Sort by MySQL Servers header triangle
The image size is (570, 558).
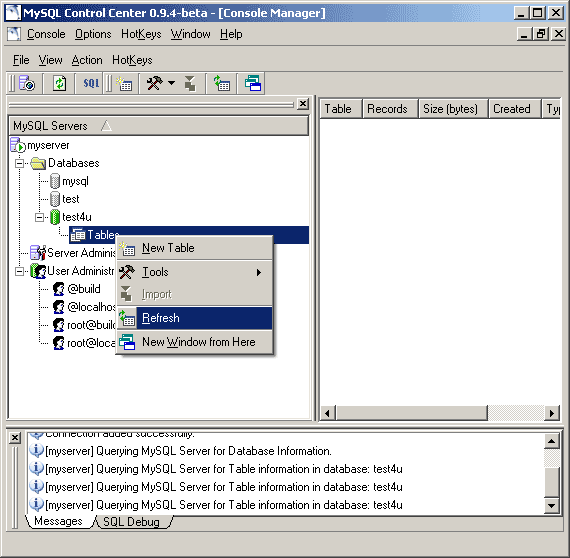[106, 126]
